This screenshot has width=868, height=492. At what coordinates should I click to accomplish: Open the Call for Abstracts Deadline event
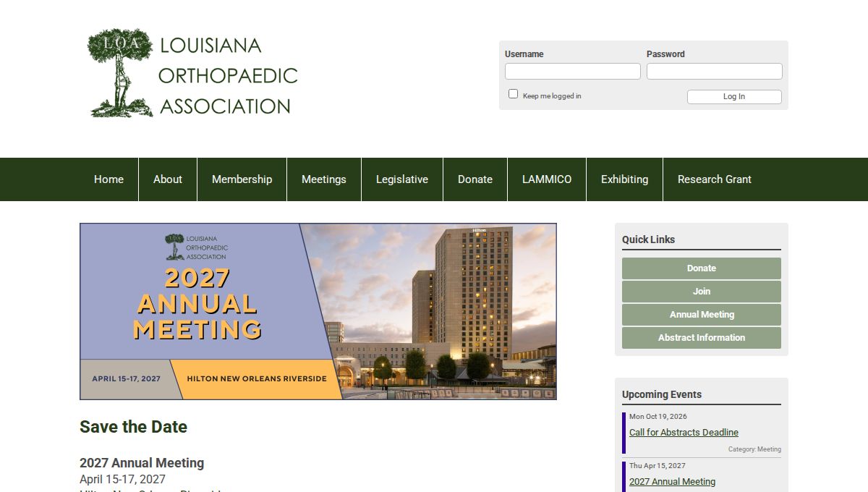tap(684, 433)
